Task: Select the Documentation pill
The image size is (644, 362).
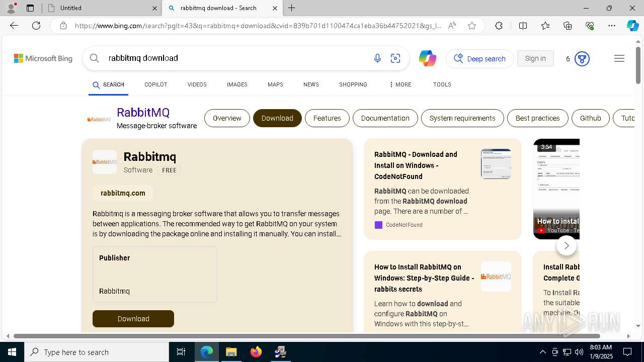Action: point(385,118)
